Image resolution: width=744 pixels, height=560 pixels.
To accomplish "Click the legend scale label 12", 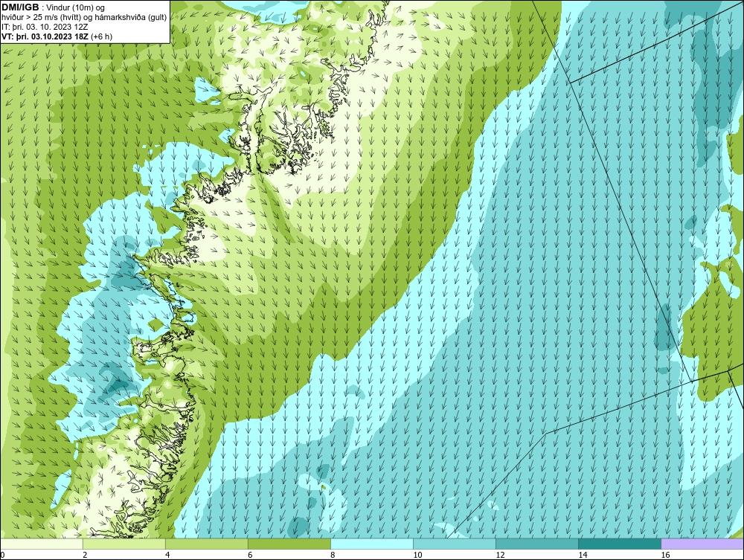I will (500, 555).
